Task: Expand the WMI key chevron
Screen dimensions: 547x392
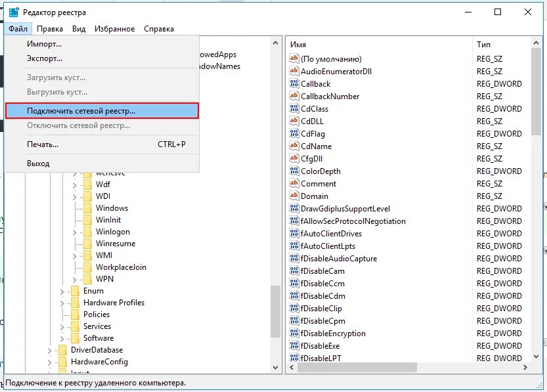Action: tap(74, 256)
